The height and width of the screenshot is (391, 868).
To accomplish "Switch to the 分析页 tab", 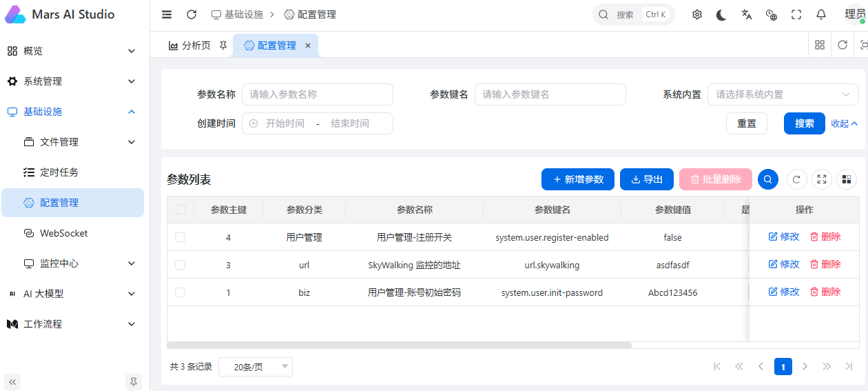I will pos(196,46).
